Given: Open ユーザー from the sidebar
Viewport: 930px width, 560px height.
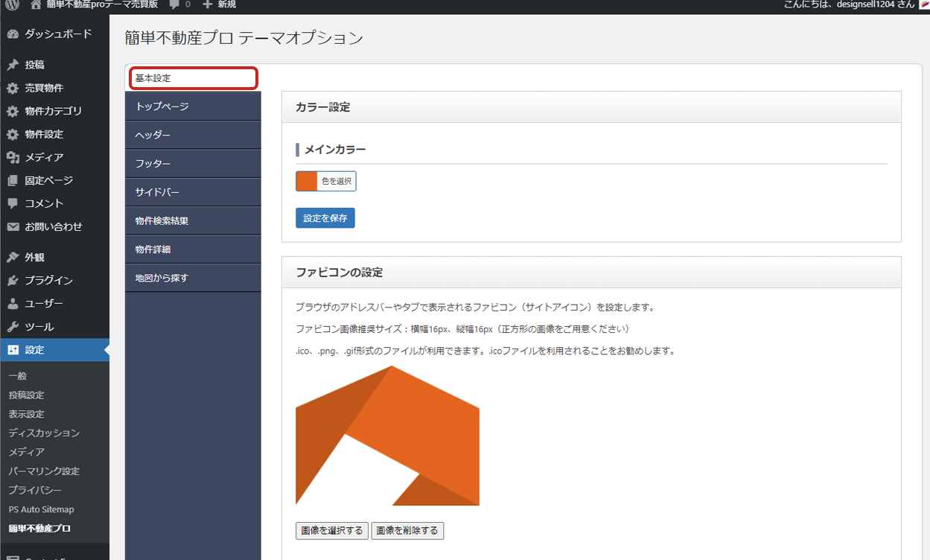Looking at the screenshot, I should coord(43,304).
